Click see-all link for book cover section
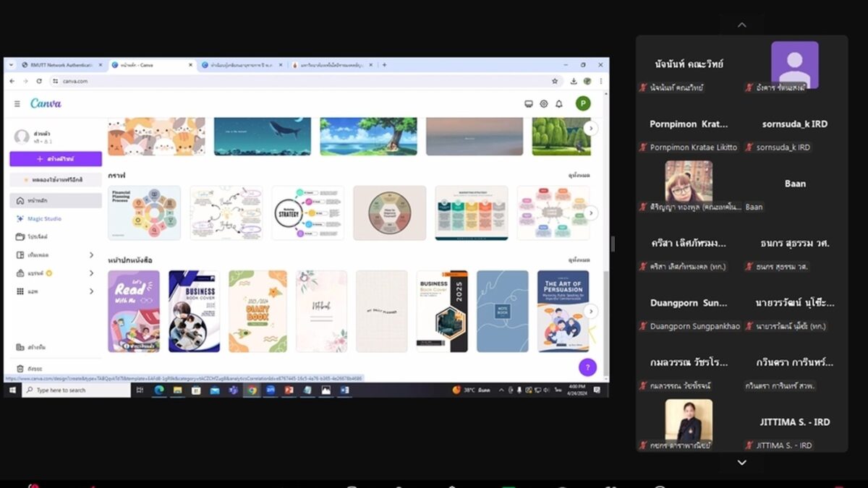Image resolution: width=868 pixels, height=488 pixels. coord(579,260)
